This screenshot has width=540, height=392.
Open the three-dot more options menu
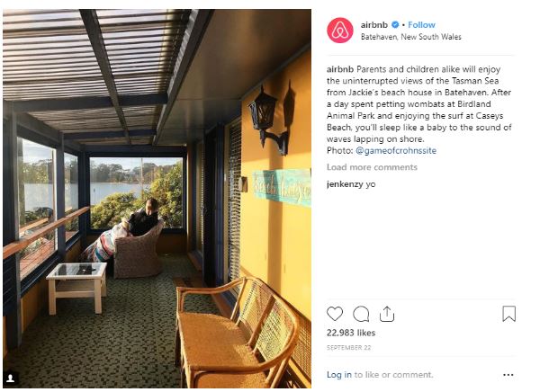tap(508, 375)
